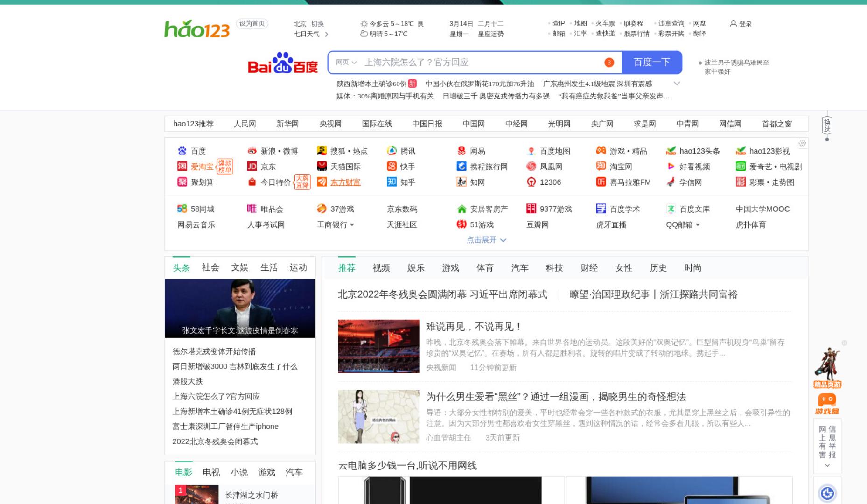Screen dimensions: 867x504
Task: Switch to the 文娱 news tab
Action: point(239,267)
